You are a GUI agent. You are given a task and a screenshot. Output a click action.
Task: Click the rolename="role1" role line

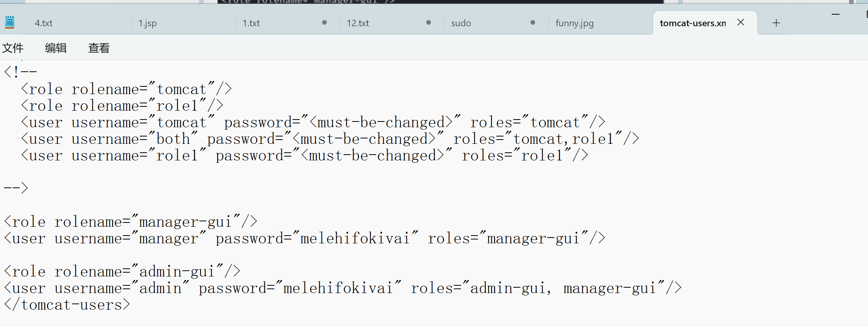tap(122, 106)
